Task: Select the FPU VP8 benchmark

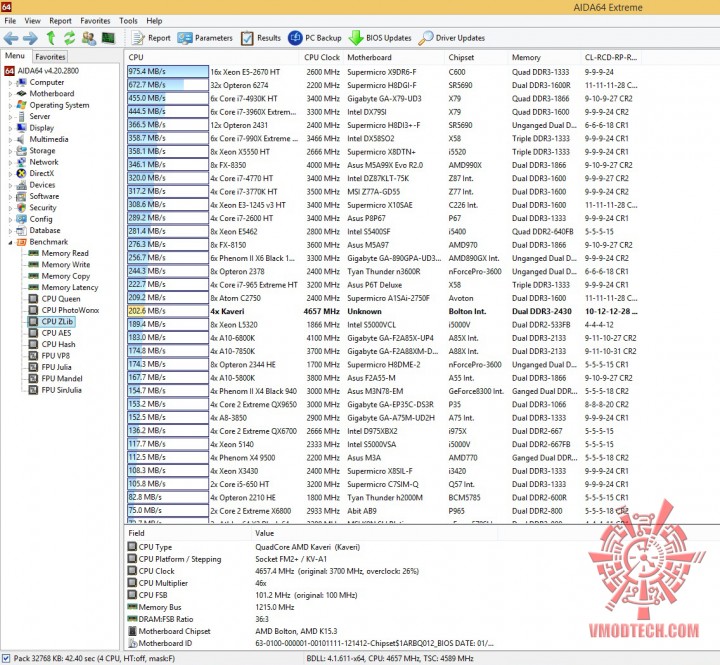Action: [x=49, y=356]
